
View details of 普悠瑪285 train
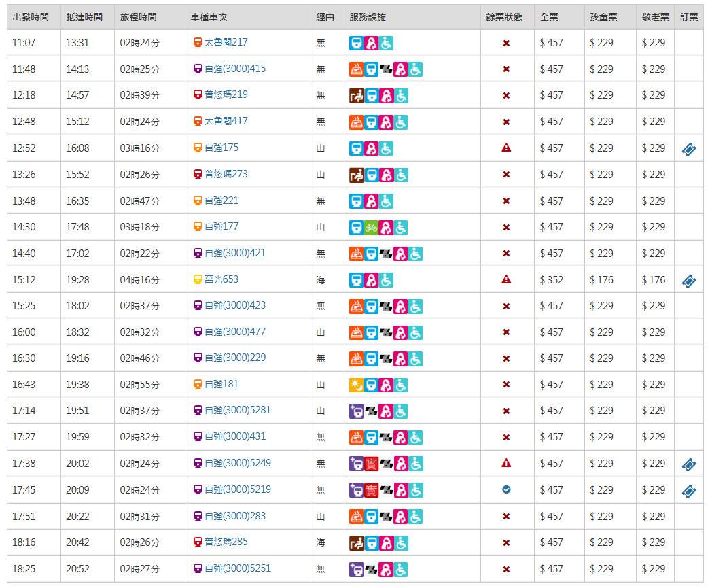click(x=226, y=542)
